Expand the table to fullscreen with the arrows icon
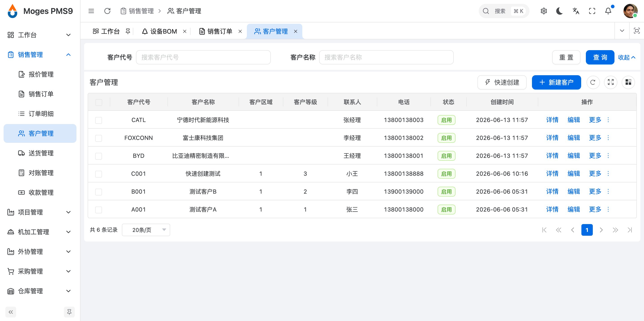Screen dimensions: 644x321 point(610,82)
